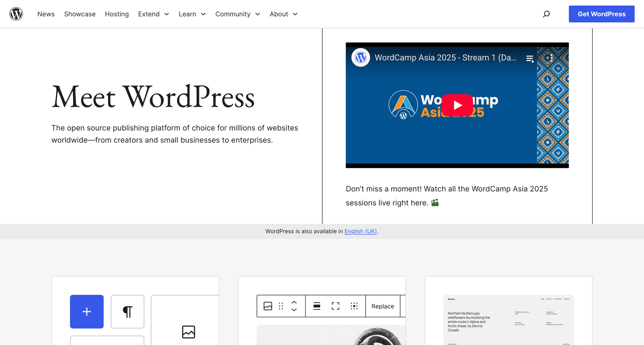
Task: Click the WordCamp Asia 2025 video title
Action: click(445, 58)
